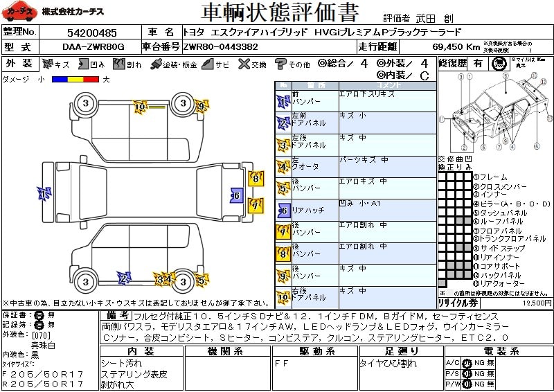Click yellow crack marker 8 on car diagram

tap(256, 179)
